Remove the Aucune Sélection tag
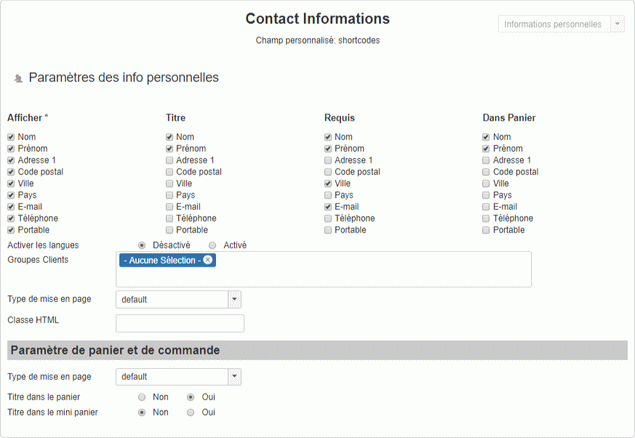This screenshot has width=635, height=438. click(x=208, y=260)
